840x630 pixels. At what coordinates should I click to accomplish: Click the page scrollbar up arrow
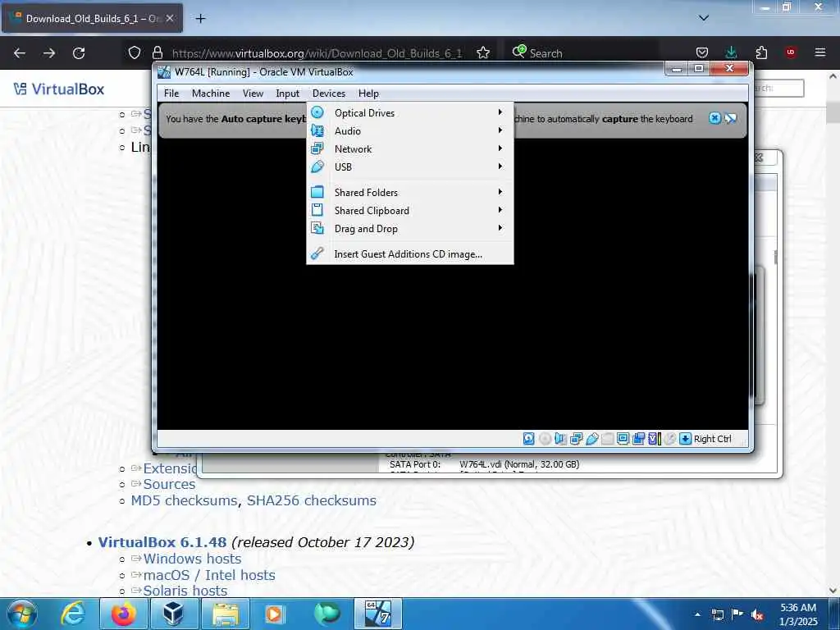point(833,76)
